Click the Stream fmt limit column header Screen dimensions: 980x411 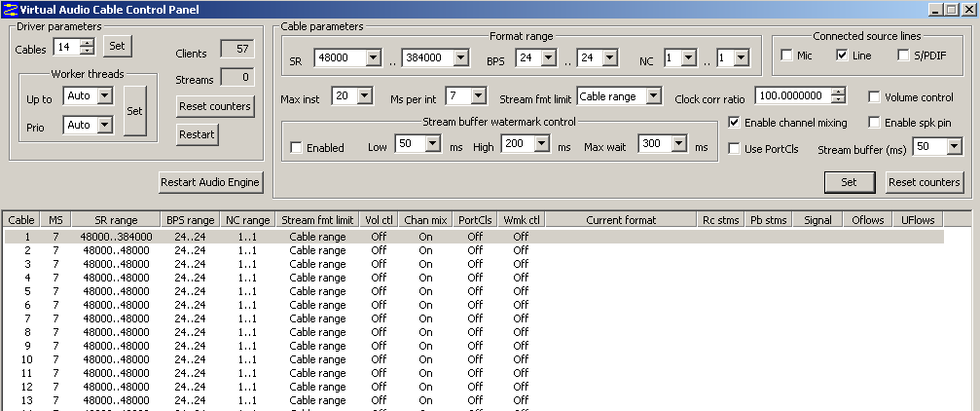[317, 219]
